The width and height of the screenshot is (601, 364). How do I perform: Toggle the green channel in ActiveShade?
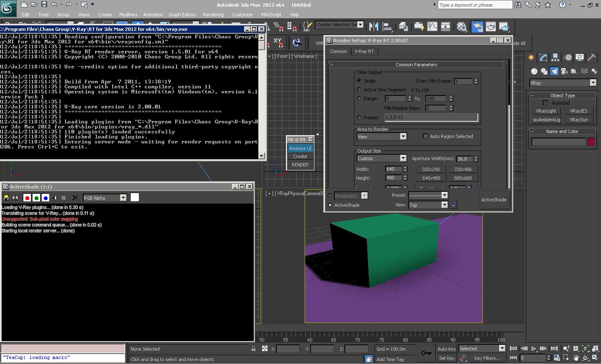[x=36, y=198]
